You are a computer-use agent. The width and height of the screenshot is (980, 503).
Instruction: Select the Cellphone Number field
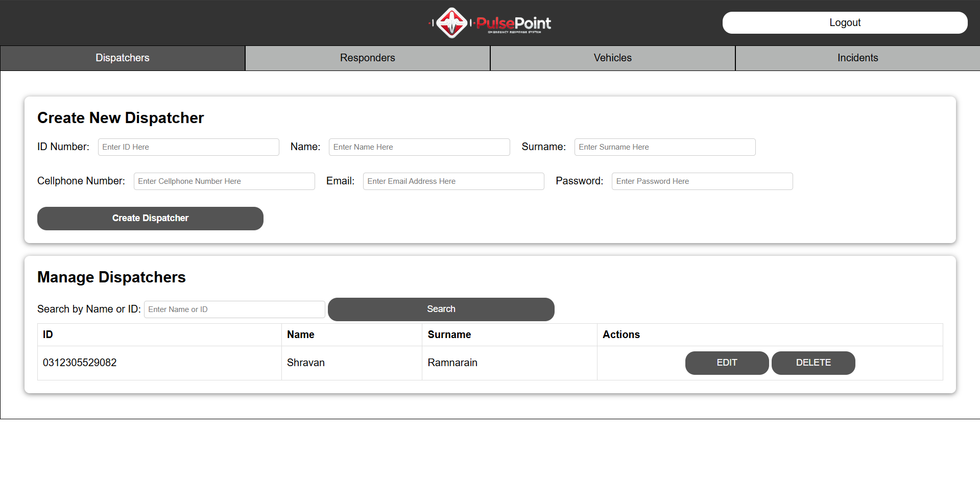tap(224, 181)
